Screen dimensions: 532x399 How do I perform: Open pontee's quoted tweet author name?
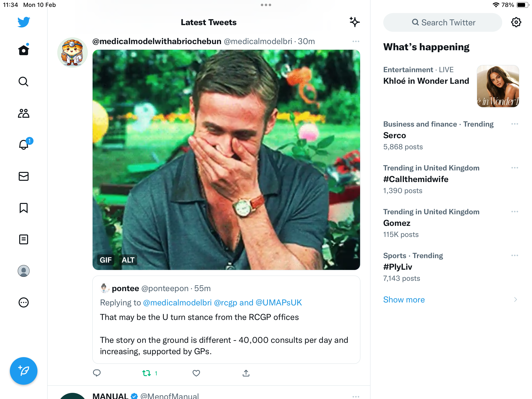click(125, 288)
